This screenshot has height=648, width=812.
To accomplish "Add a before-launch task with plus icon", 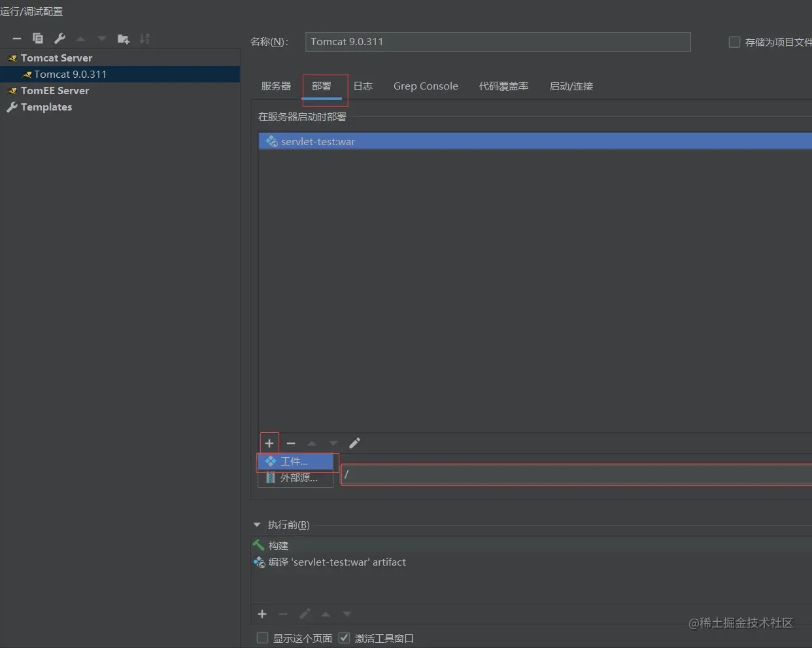I will click(262, 614).
